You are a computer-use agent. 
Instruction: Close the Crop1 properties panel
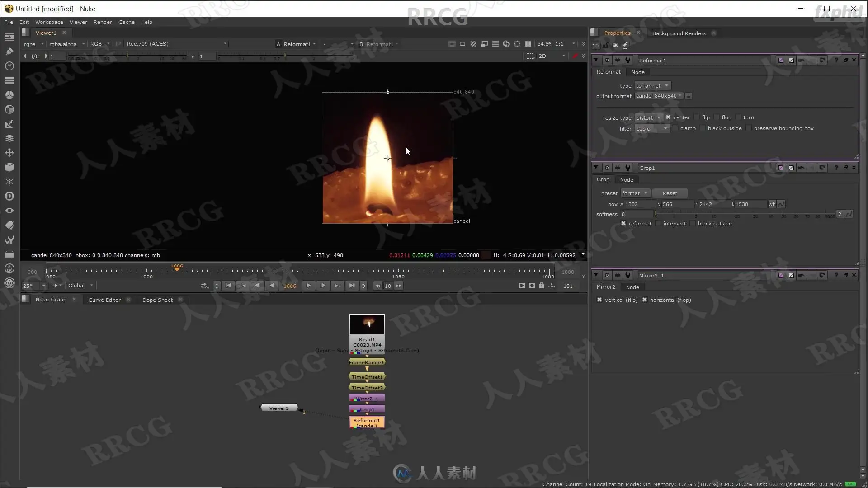tap(854, 168)
